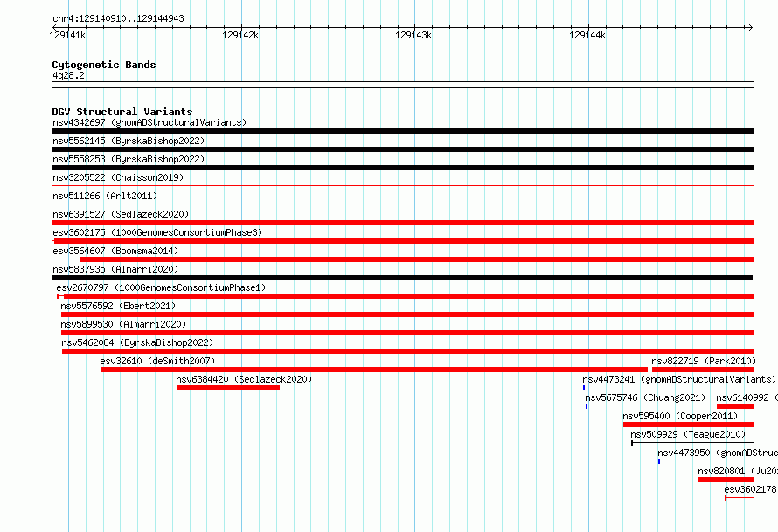Select the red bar of nsv6391527

click(402, 223)
